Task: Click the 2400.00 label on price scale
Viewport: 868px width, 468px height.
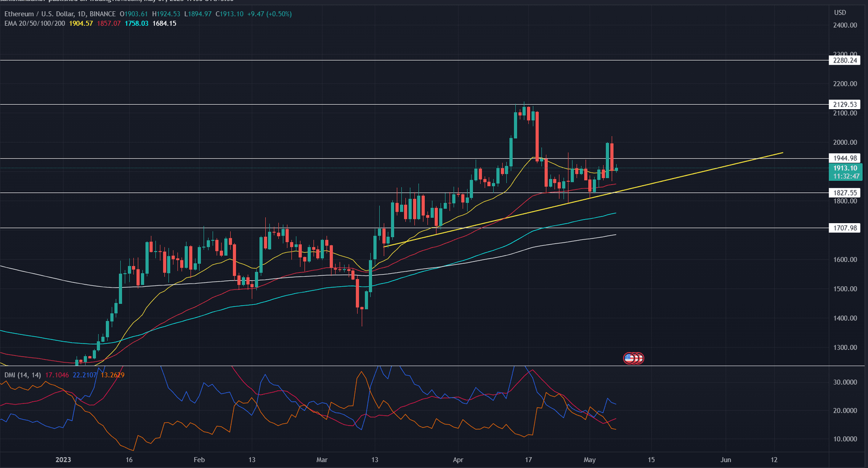Action: (x=845, y=25)
